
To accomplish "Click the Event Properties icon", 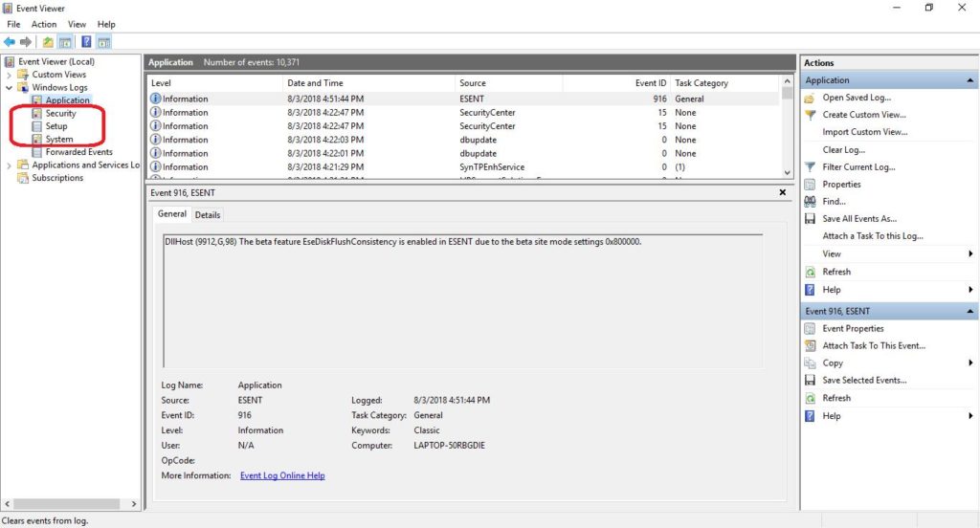I will tap(810, 329).
